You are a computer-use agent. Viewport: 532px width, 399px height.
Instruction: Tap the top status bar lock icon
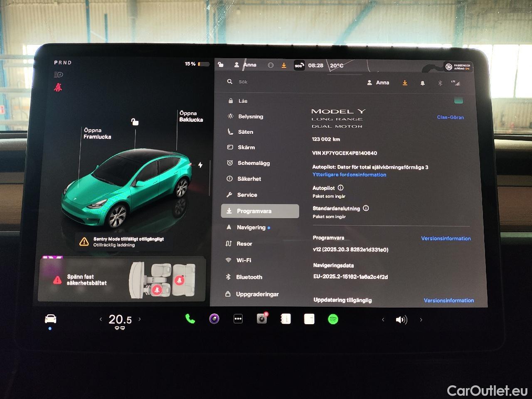tap(221, 65)
